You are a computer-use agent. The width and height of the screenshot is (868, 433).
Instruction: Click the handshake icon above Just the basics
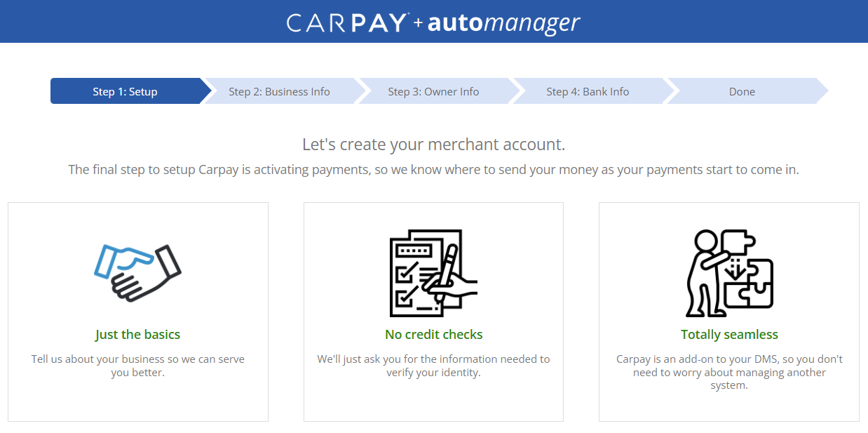pyautogui.click(x=137, y=270)
